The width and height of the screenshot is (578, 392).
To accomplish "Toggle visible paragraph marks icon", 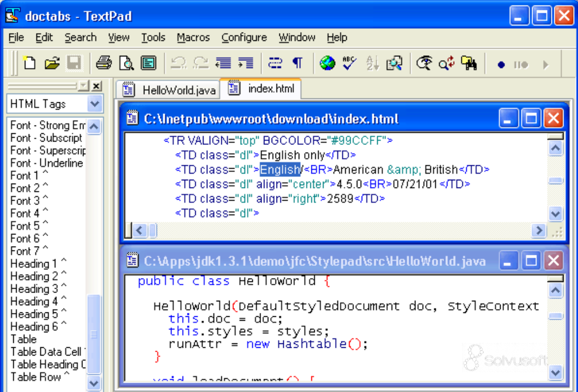I will (x=298, y=64).
